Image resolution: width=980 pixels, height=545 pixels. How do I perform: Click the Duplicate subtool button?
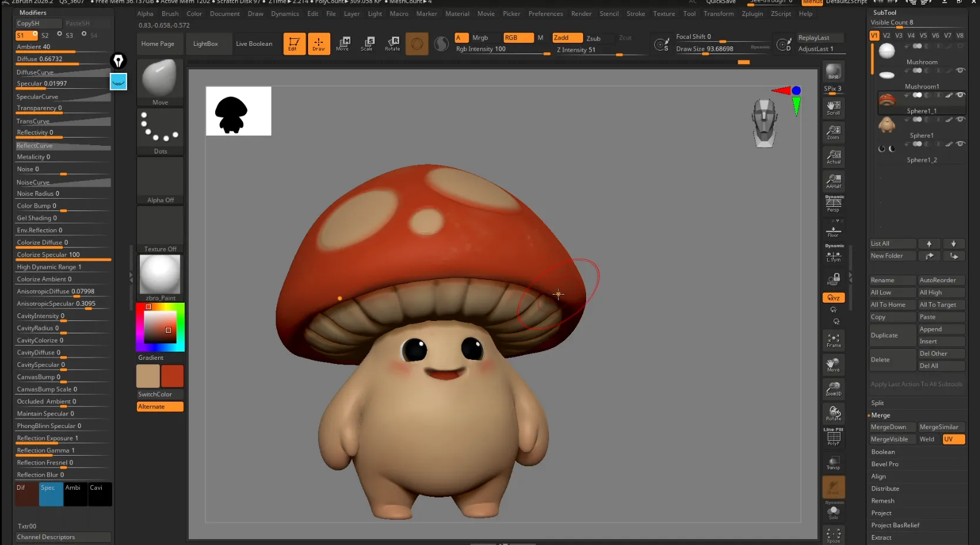click(892, 335)
